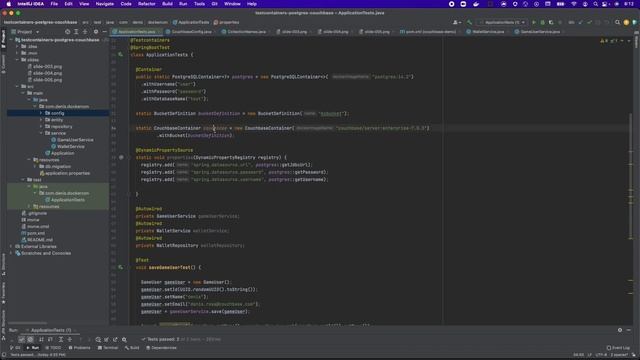Viewport: 640px width, 360px height.
Task: Open Run panel settings gear icon
Action: click(620, 330)
